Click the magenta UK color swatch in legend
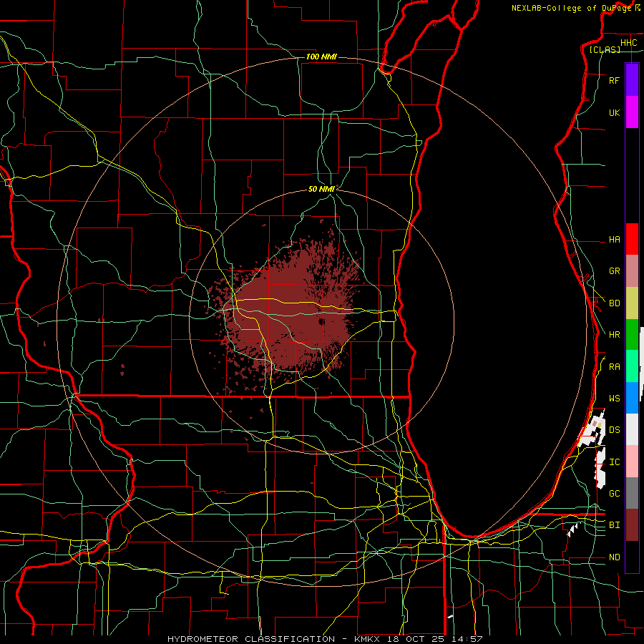The image size is (644, 644). click(632, 112)
